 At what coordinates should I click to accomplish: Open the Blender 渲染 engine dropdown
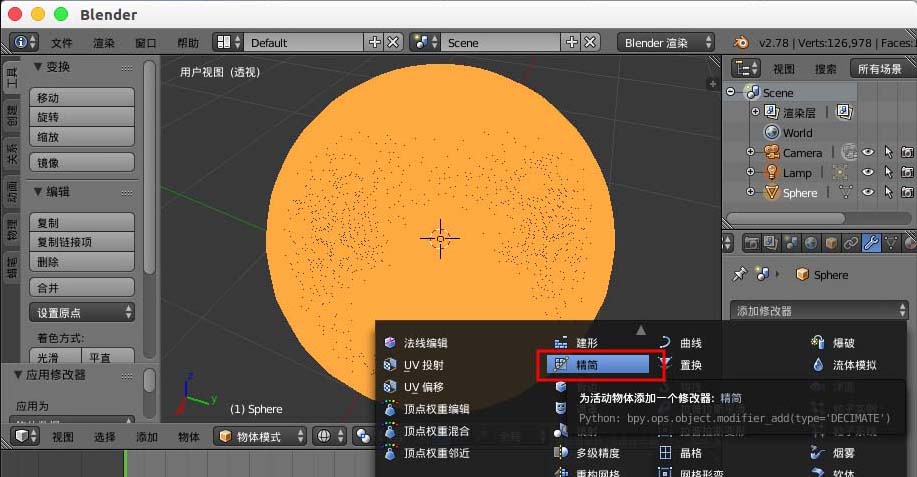666,43
